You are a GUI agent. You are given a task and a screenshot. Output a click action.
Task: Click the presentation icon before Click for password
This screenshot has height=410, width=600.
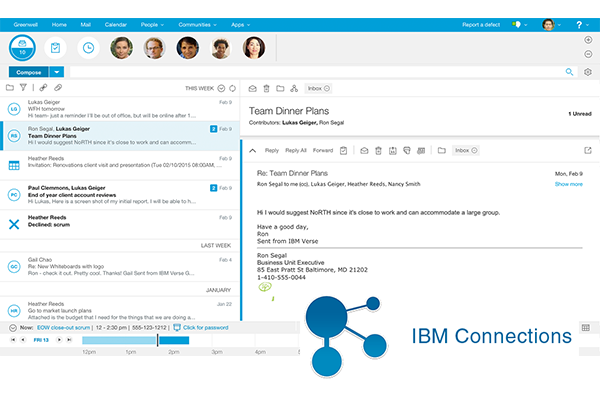point(177,328)
